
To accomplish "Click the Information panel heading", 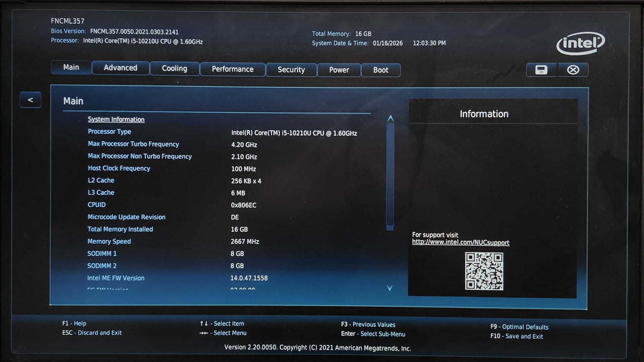I will [x=484, y=114].
